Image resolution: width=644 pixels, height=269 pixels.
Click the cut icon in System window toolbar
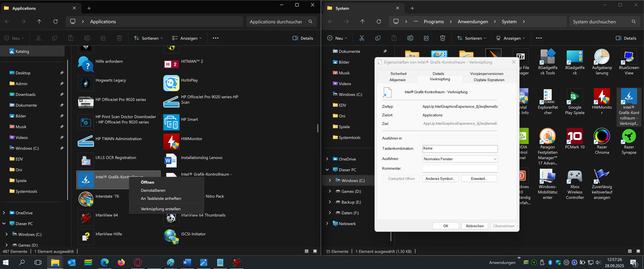[361, 38]
